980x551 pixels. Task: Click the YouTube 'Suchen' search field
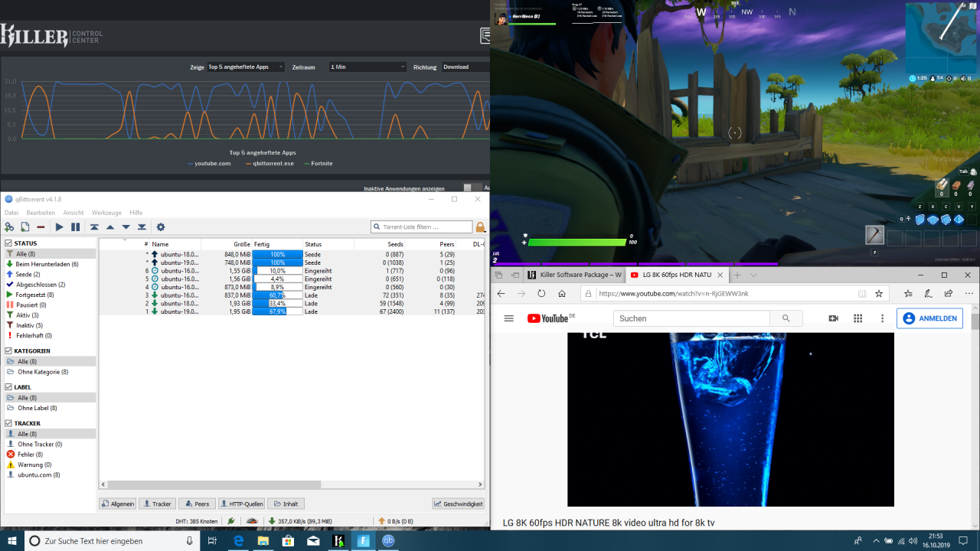(691, 318)
